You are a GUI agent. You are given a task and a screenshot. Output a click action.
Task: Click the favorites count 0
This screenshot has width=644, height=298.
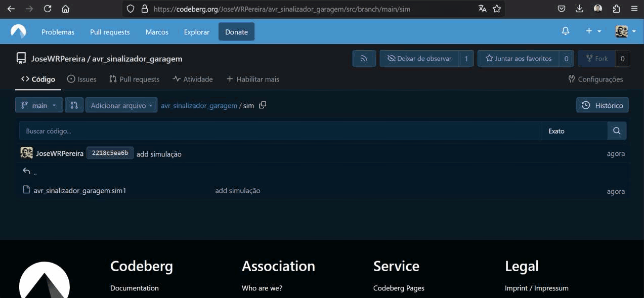tap(566, 59)
